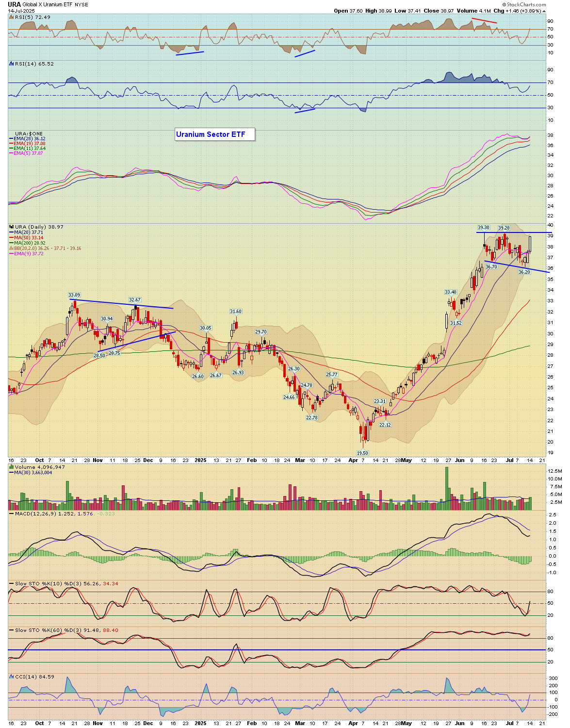The width and height of the screenshot is (570, 728).
Task: Click the "MA(200) 28.92" legend text
Action: 30,243
